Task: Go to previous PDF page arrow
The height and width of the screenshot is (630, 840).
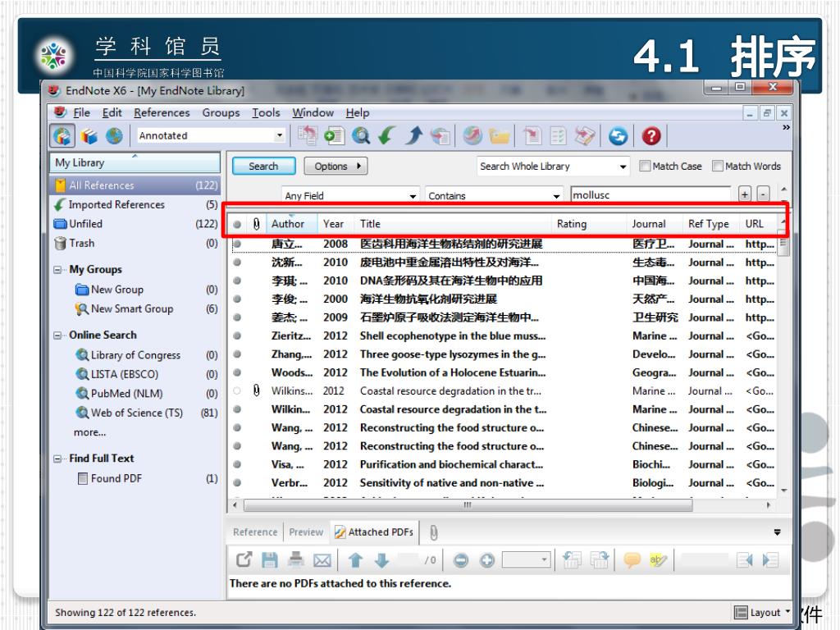Action: [x=355, y=560]
